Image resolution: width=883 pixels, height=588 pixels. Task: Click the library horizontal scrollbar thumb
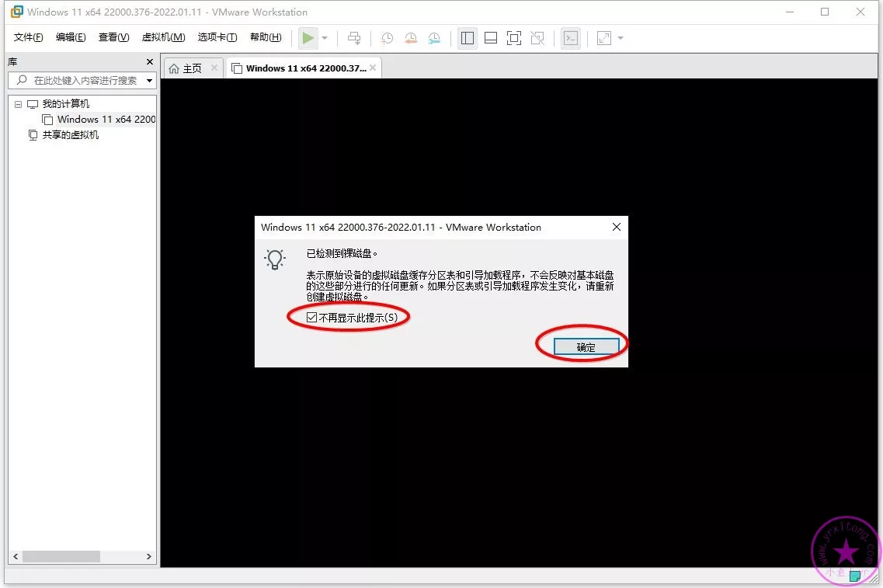point(61,557)
